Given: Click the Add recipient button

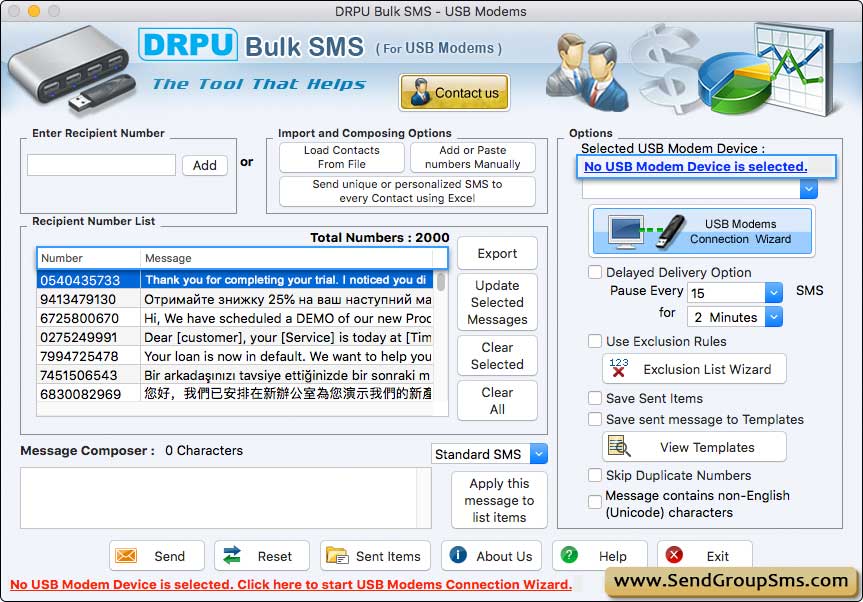Looking at the screenshot, I should [x=205, y=165].
